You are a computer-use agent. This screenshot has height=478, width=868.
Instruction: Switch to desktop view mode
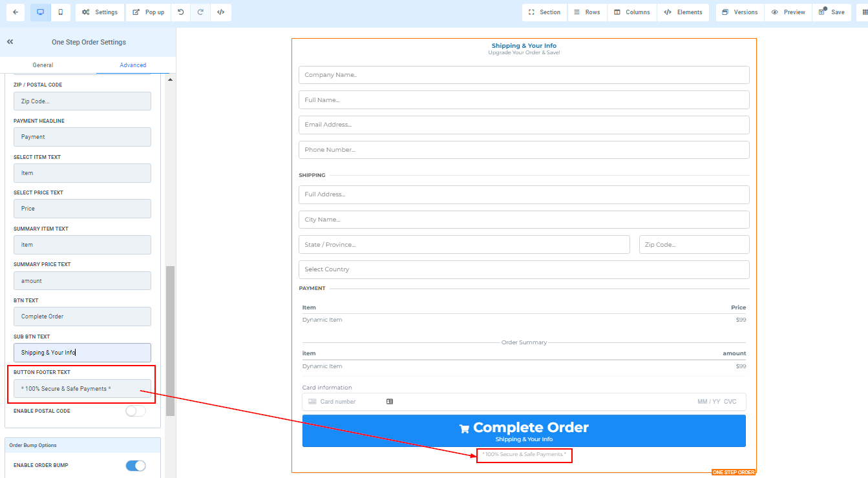coord(40,12)
